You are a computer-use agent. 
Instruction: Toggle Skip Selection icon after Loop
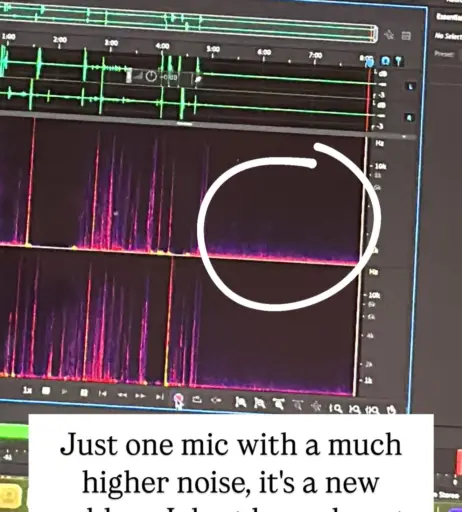216,400
